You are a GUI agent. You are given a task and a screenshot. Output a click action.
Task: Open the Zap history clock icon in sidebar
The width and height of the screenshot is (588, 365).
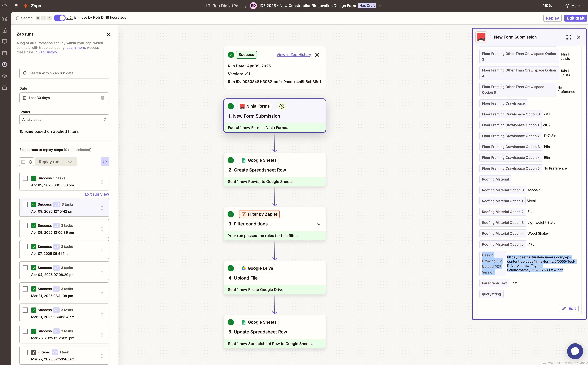5,64
